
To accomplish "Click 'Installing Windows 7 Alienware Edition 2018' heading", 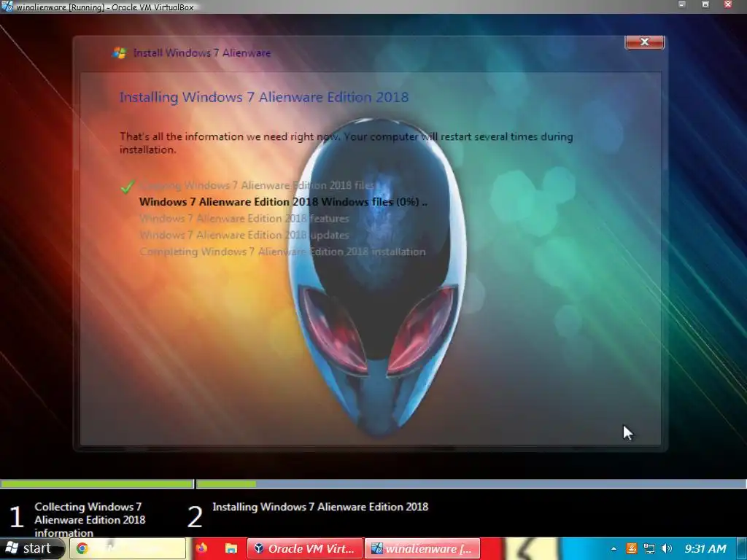I will [x=264, y=97].
